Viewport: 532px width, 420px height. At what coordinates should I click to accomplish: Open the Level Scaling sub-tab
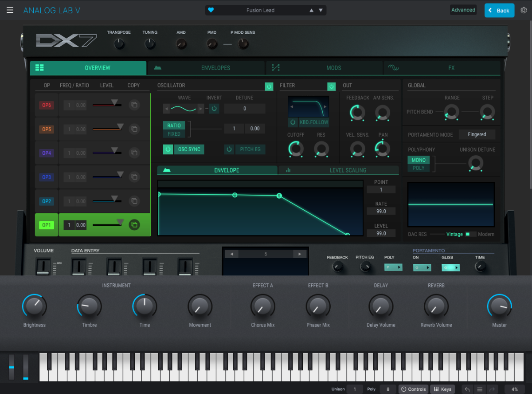339,170
